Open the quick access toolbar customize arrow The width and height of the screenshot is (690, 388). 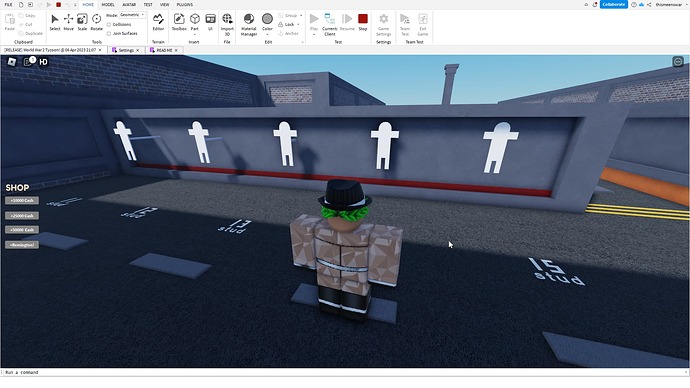pyautogui.click(x=75, y=5)
